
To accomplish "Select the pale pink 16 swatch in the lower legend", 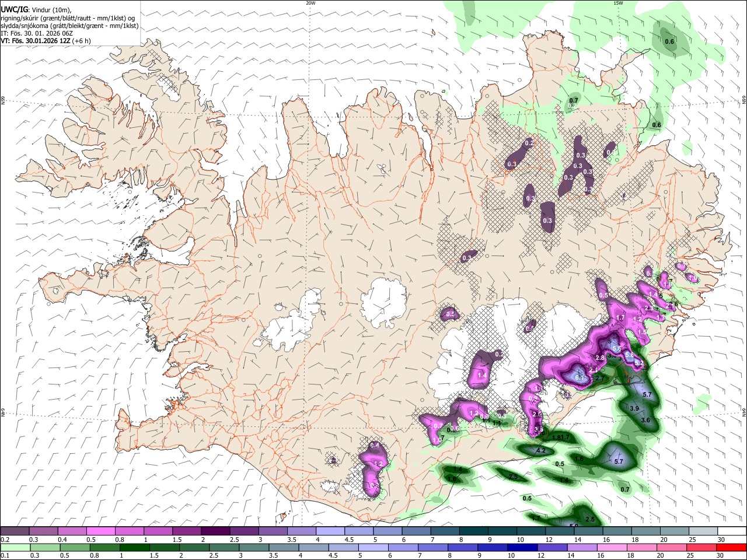I will [x=612, y=548].
